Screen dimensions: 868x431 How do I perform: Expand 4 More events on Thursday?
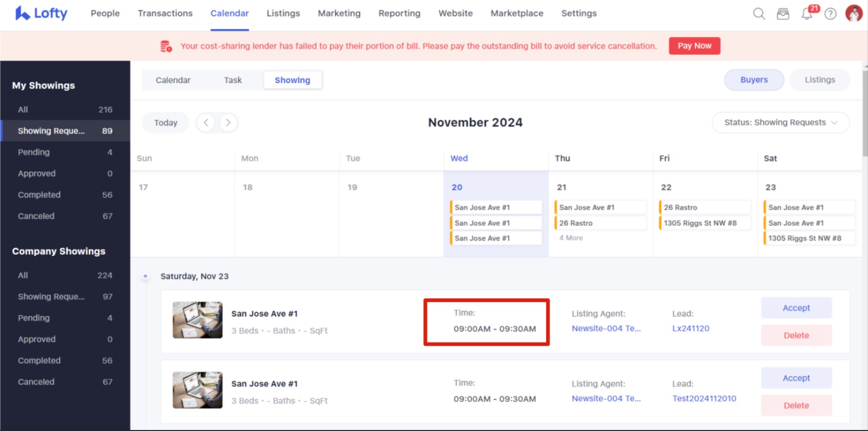click(571, 238)
